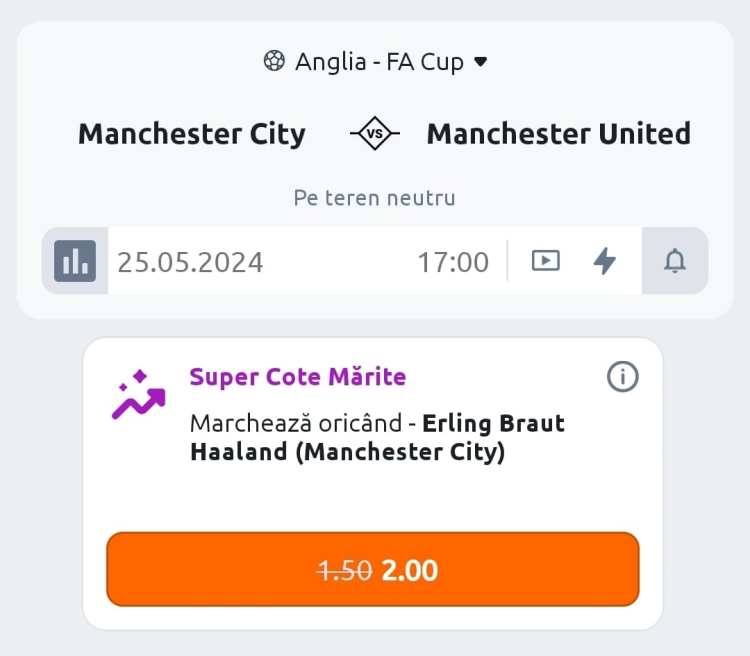Click the Marchează oricând market text
The width and height of the screenshot is (750, 656).
tap(296, 424)
